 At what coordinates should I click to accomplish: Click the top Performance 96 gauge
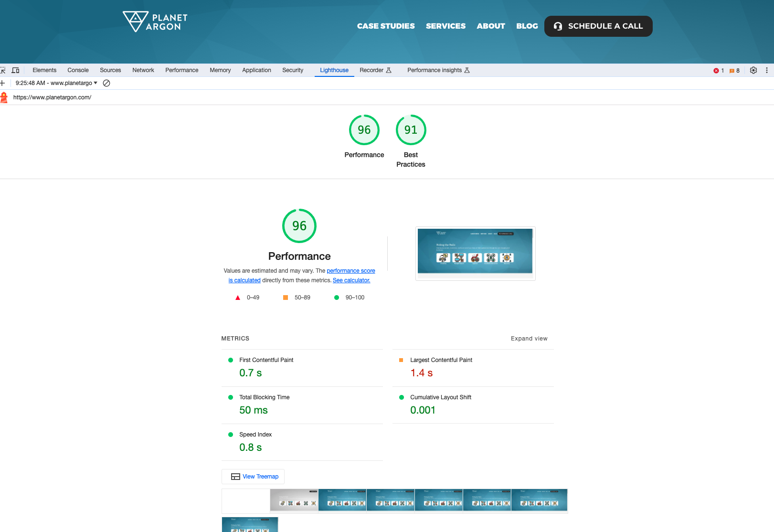[x=364, y=130]
